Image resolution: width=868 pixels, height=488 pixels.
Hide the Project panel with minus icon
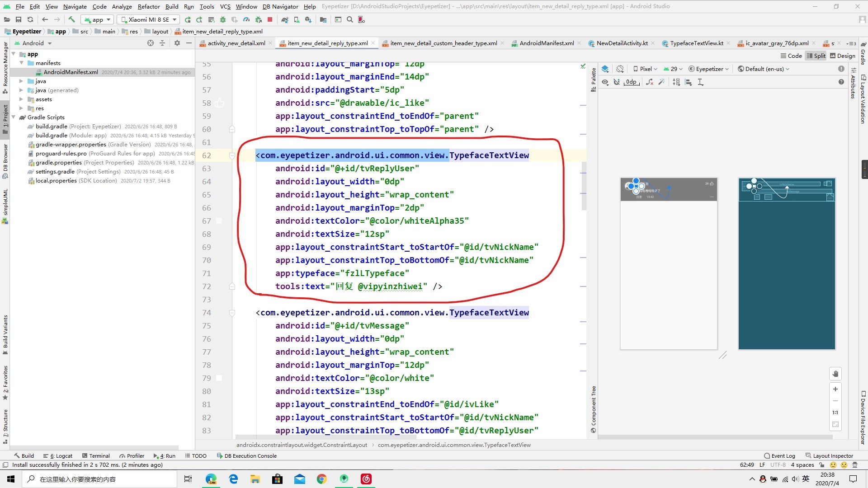coord(189,43)
